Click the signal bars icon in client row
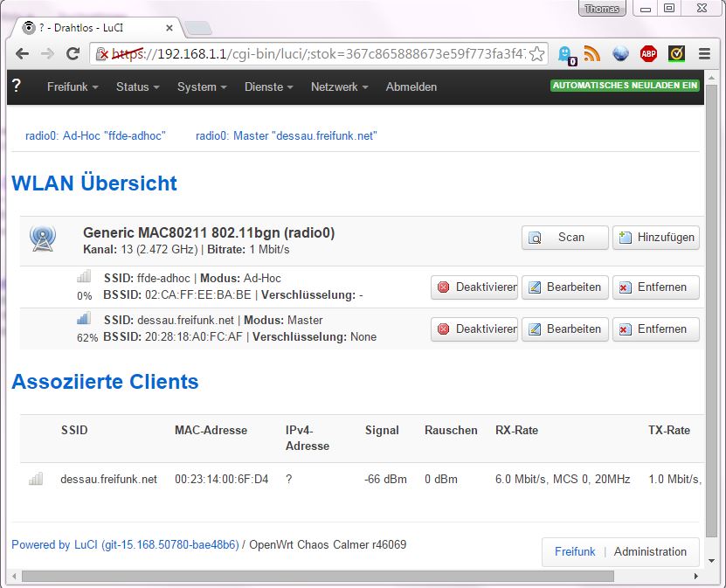726x588 pixels. 36,478
